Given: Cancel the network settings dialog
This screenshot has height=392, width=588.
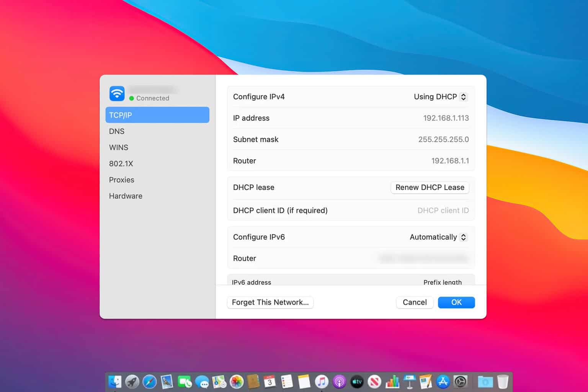Looking at the screenshot, I should pyautogui.click(x=415, y=302).
